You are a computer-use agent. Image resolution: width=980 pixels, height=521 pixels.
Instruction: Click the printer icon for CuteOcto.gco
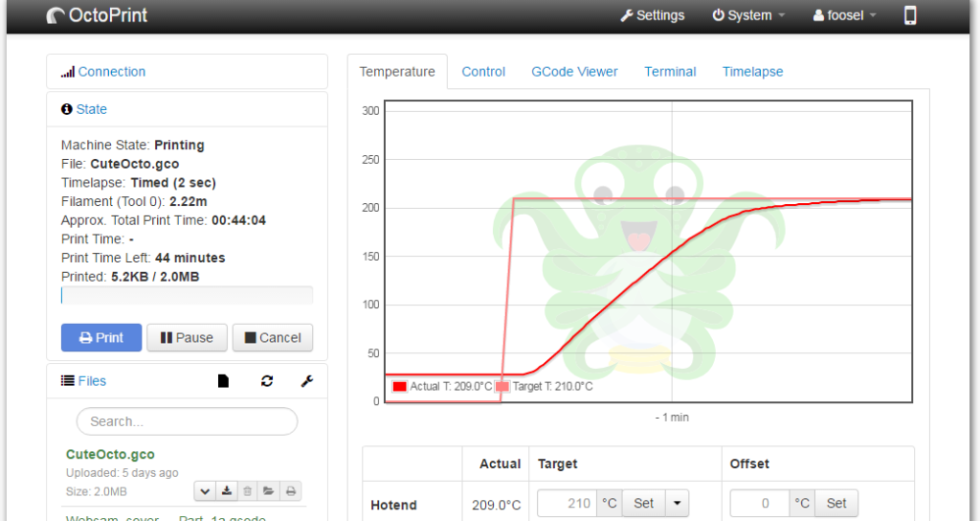coord(291,491)
